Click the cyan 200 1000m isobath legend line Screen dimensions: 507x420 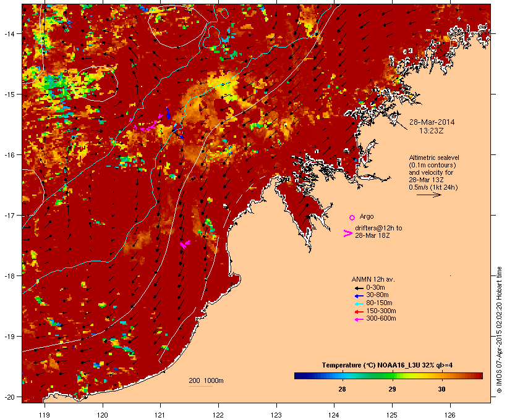tap(200, 386)
